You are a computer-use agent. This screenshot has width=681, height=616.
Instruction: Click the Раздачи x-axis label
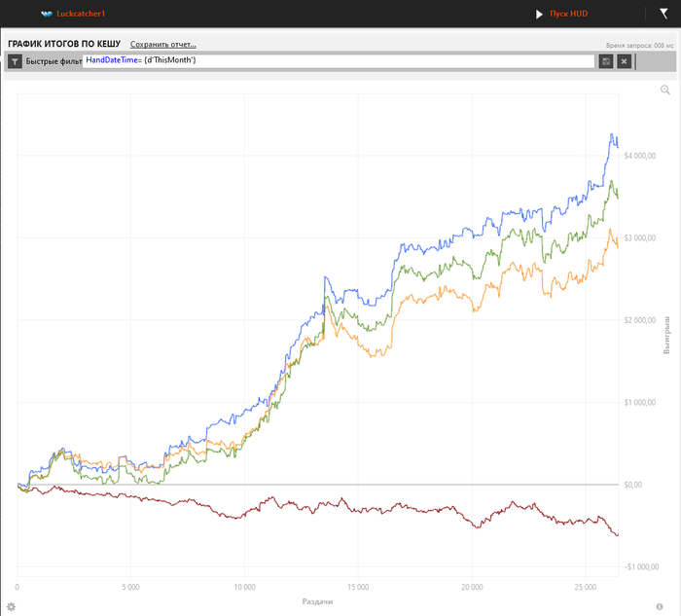(x=317, y=601)
